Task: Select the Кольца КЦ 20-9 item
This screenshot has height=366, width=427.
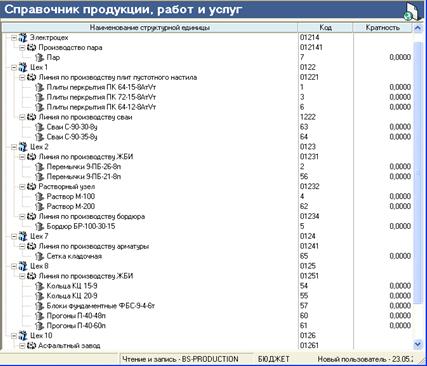Action: point(72,296)
